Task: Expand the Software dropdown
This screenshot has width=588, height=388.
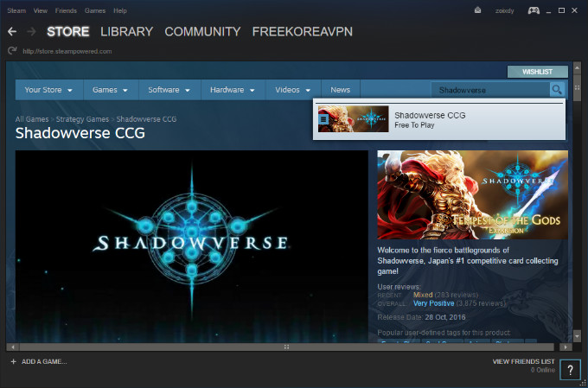Action: (x=169, y=90)
